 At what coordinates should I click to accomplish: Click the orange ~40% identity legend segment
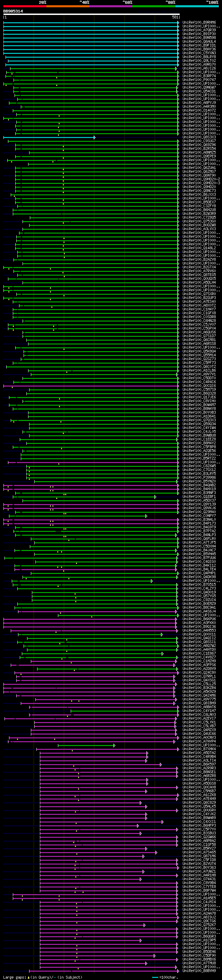(x=68, y=7)
